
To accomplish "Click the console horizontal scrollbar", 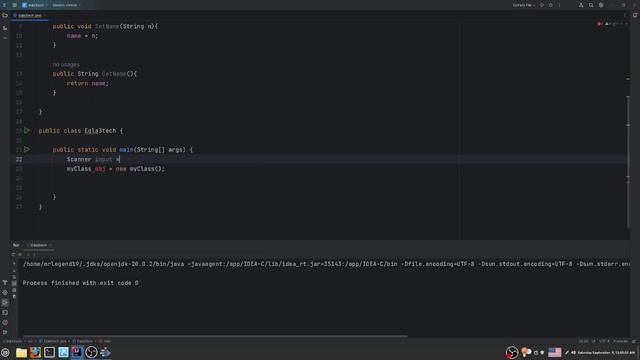I will point(215,336).
